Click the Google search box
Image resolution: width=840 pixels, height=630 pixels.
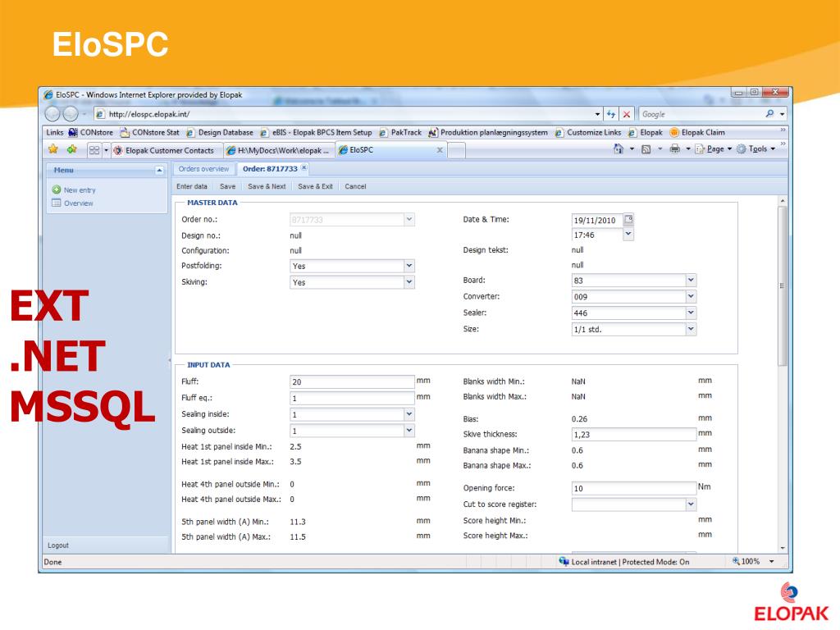point(701,113)
